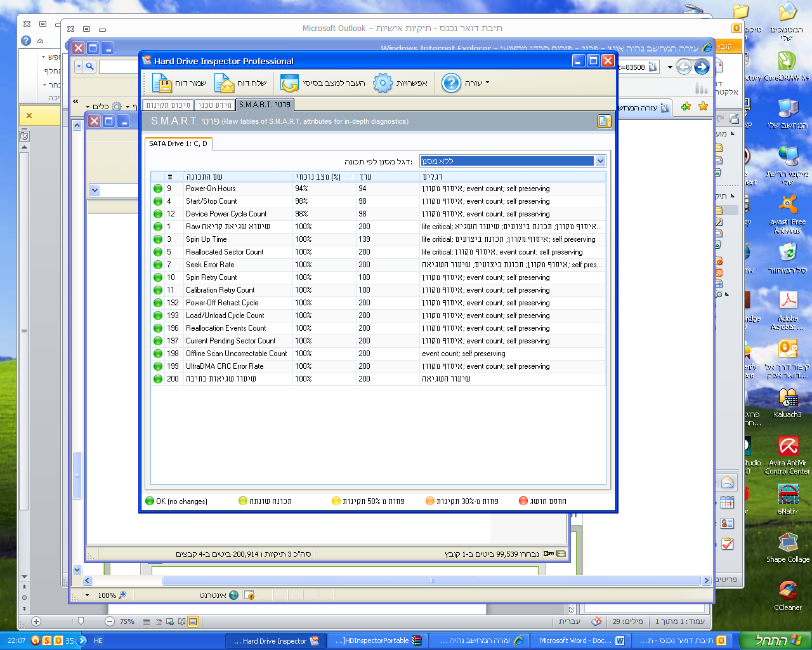The width and height of the screenshot is (812, 650).
Task: Click the zoom level 100% magnifier in IE status bar
Action: [122, 595]
